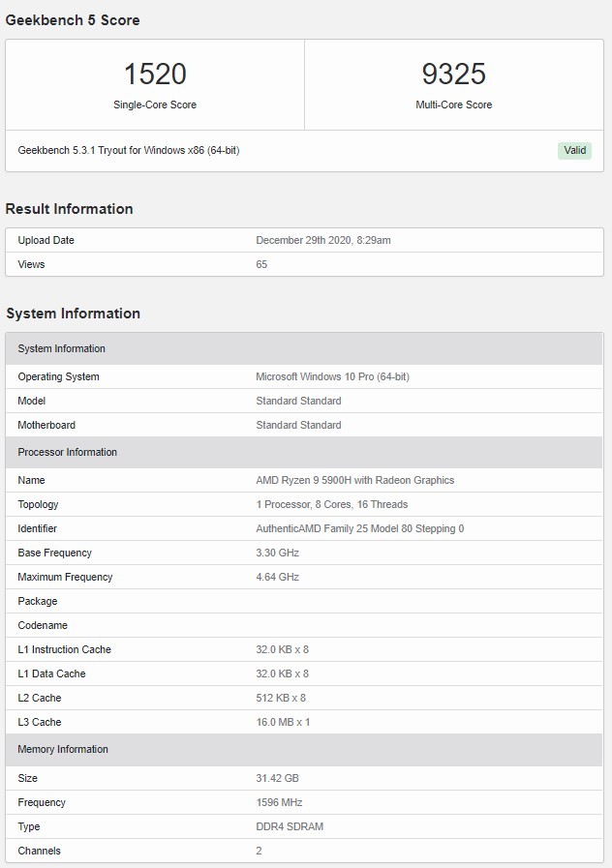This screenshot has width=612, height=868.
Task: Select the multi-core score 9325
Action: (x=453, y=75)
